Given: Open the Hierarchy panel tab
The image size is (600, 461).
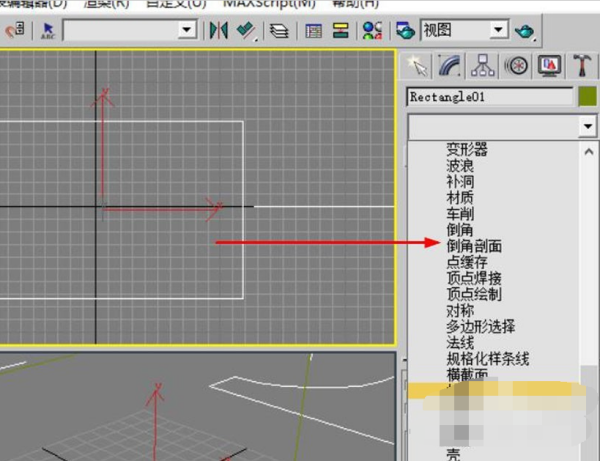Looking at the screenshot, I should pyautogui.click(x=484, y=66).
